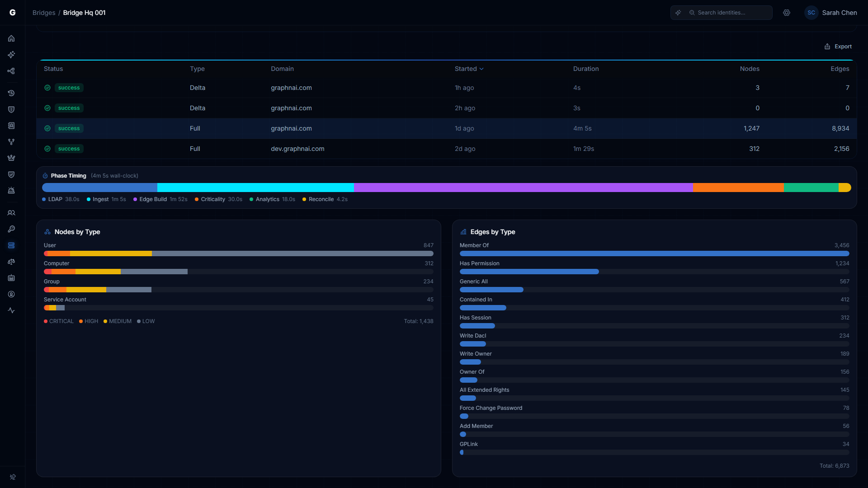
Task: Click the Phase Timing clock icon
Action: pyautogui.click(x=45, y=176)
